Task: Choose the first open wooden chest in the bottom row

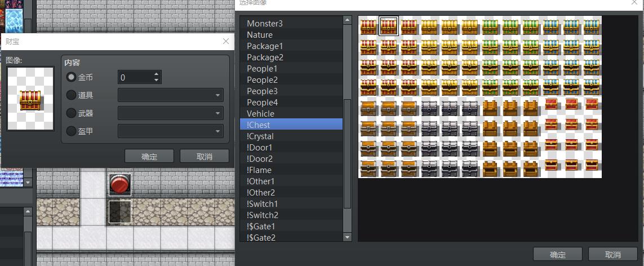Action: coord(368,169)
